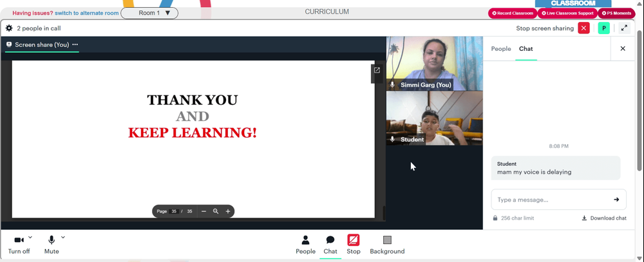Edit the current page number field
644x262 pixels.
click(x=174, y=212)
